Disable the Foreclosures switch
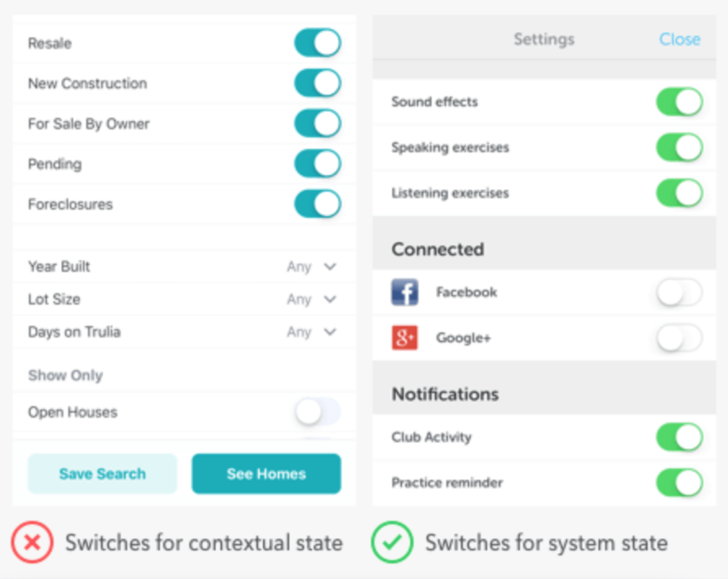 click(x=318, y=204)
